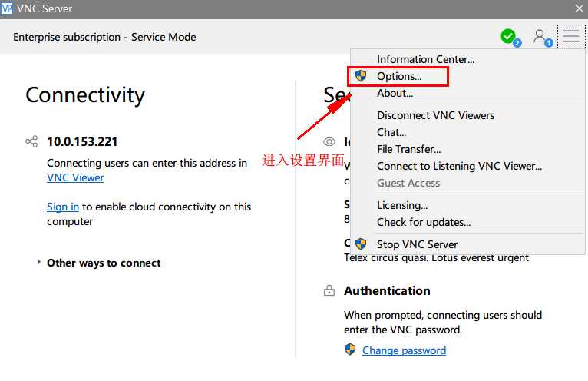
Task: Choose Stop VNC Server
Action: pos(467,244)
